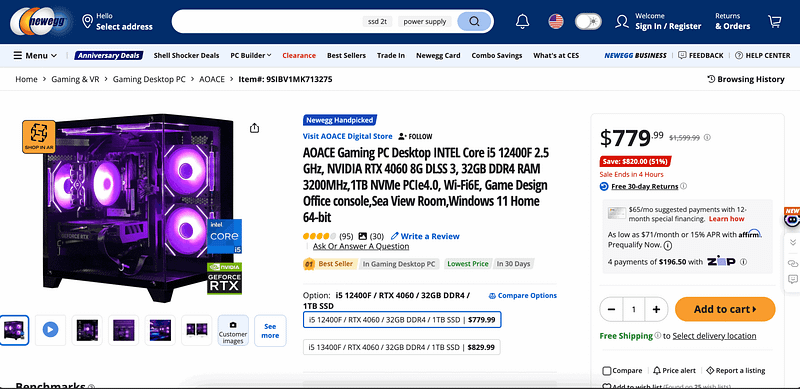Click Gaming Desktop PC breadcrumb
800x389 pixels.
(149, 79)
